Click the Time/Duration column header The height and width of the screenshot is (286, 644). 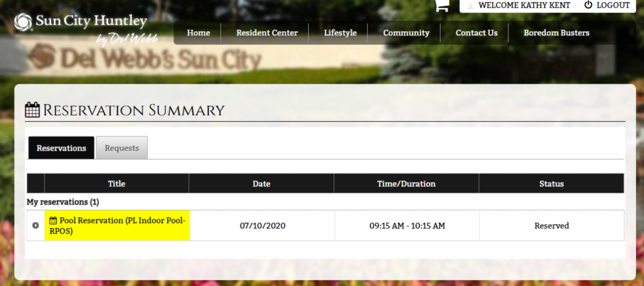click(x=406, y=184)
